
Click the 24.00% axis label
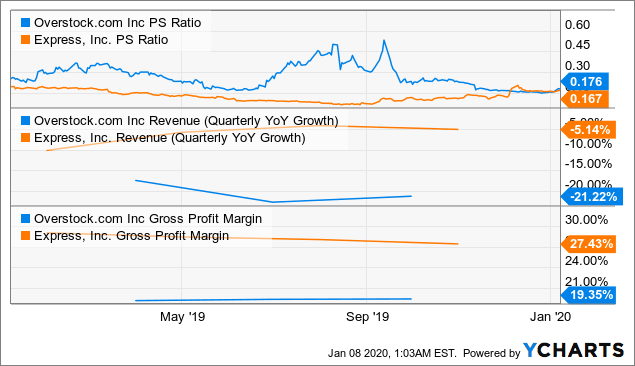[587, 261]
